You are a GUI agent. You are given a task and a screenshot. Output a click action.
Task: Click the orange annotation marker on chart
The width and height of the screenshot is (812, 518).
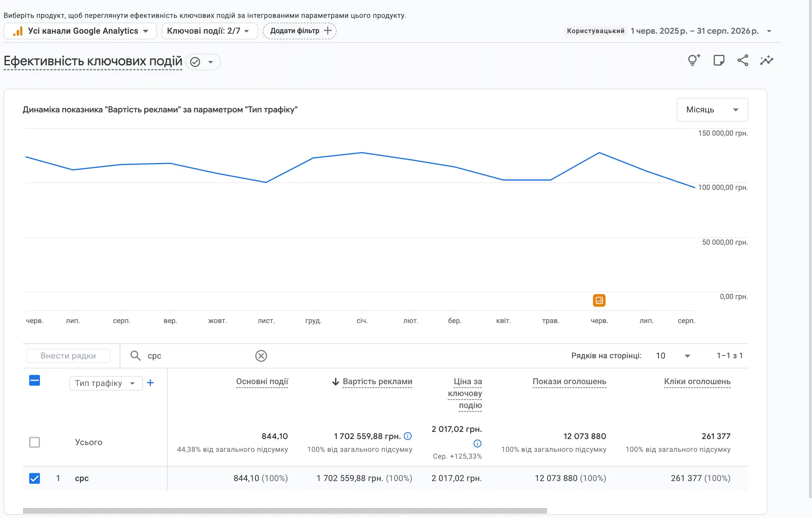[599, 300]
